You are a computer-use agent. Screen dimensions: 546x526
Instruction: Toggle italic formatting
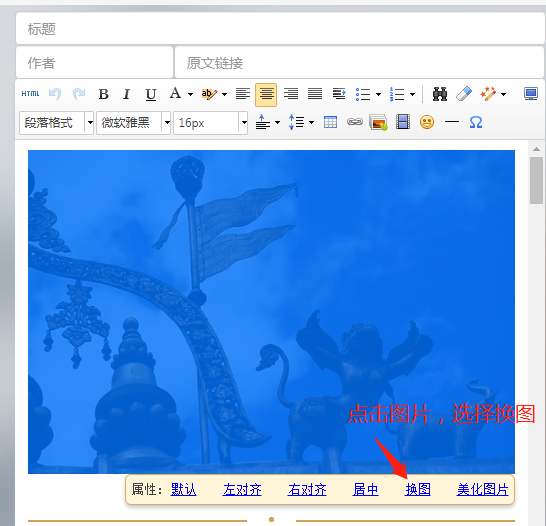126,94
